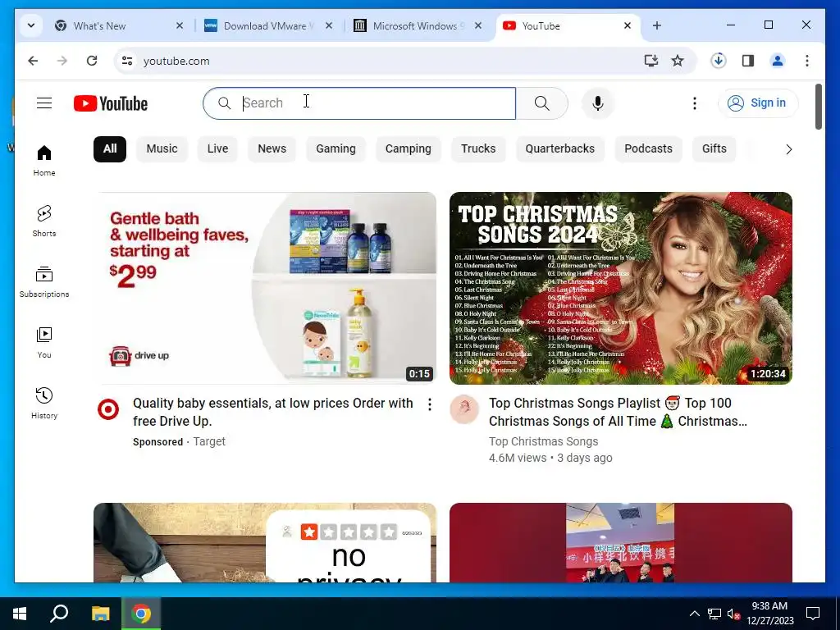Click the Chrome taskbar icon

click(x=141, y=614)
